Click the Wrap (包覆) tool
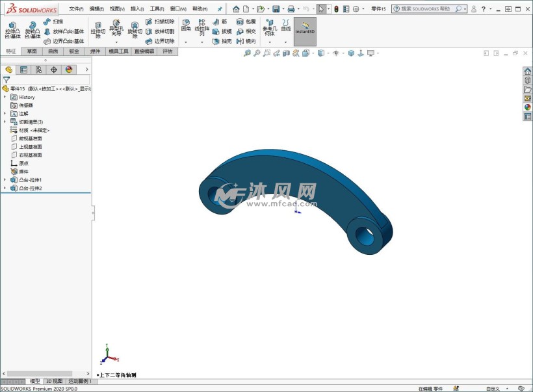 [246, 21]
